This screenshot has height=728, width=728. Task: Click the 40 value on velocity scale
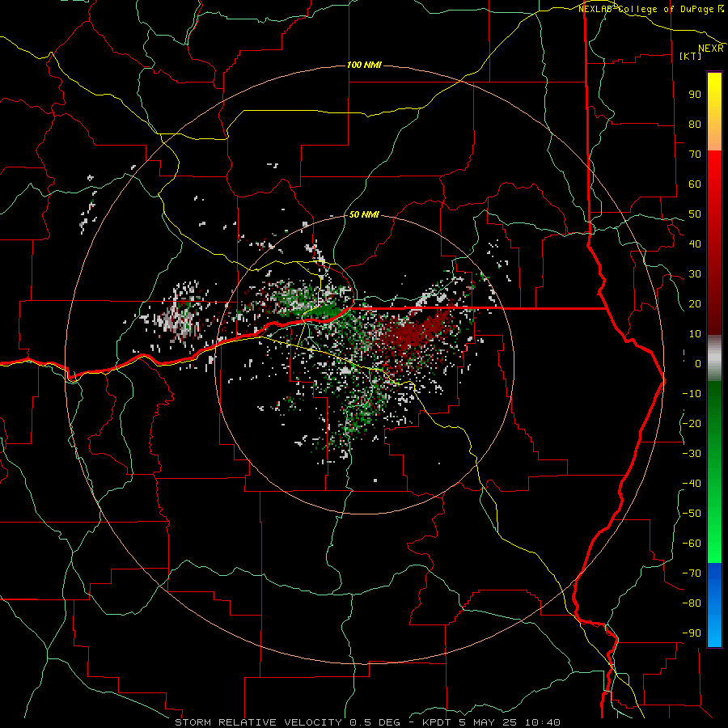[x=695, y=243]
